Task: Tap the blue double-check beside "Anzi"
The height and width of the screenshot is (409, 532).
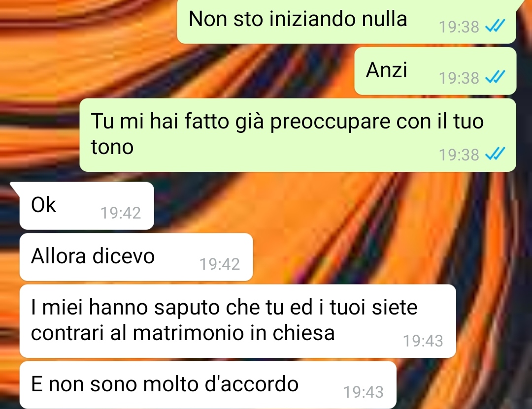Action: (x=495, y=77)
